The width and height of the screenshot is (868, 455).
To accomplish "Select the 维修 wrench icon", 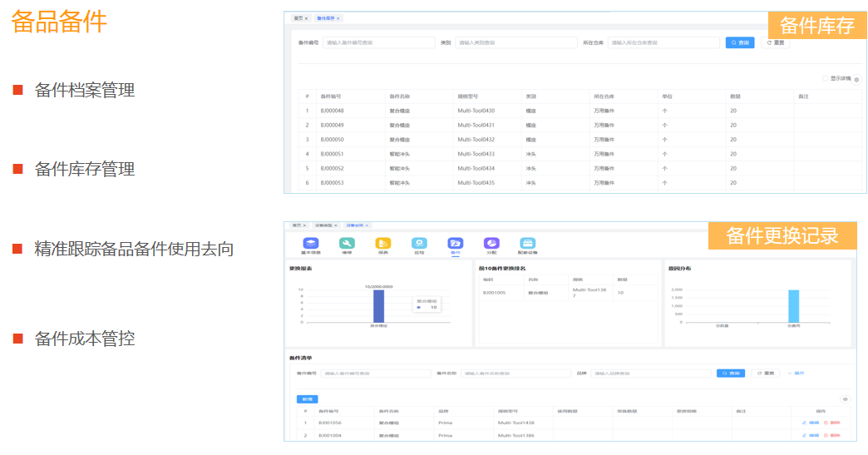I will click(x=347, y=243).
